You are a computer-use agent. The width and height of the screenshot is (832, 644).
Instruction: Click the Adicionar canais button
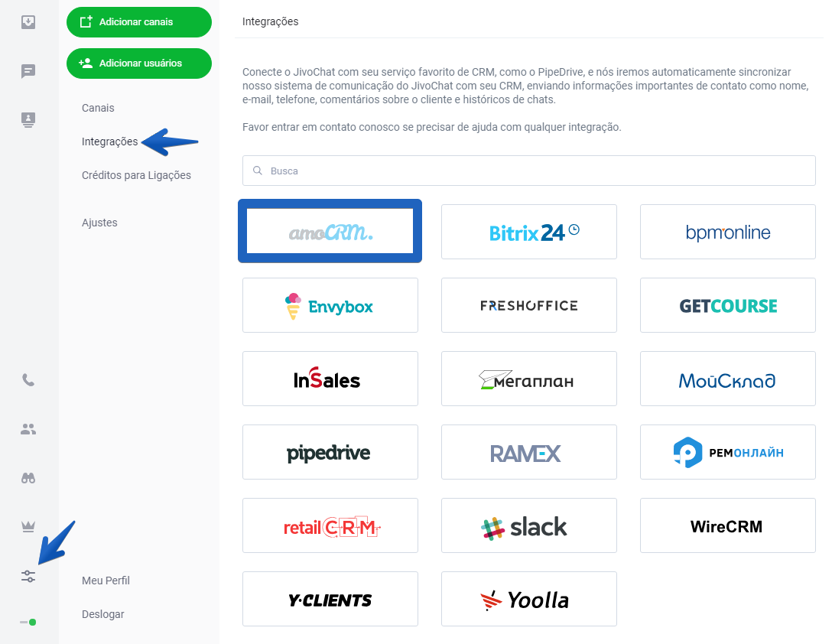tap(139, 22)
